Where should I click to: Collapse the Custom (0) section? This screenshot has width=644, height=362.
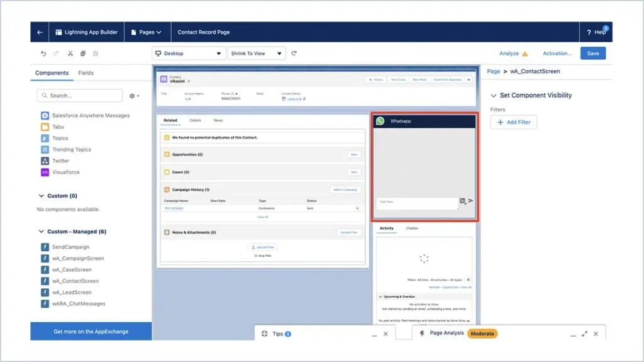41,196
